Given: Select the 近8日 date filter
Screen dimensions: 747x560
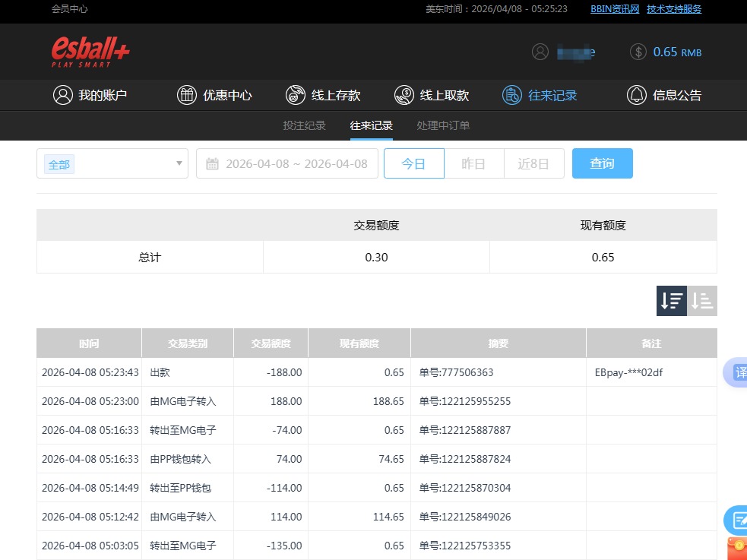Looking at the screenshot, I should (x=533, y=163).
